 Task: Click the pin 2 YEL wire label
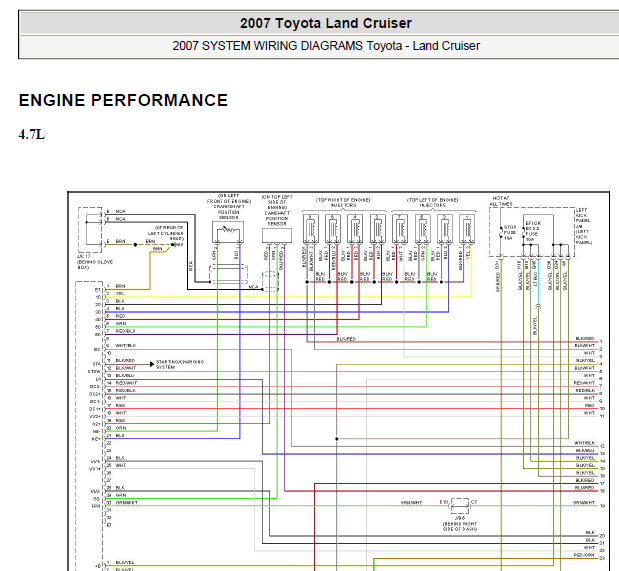120,293
